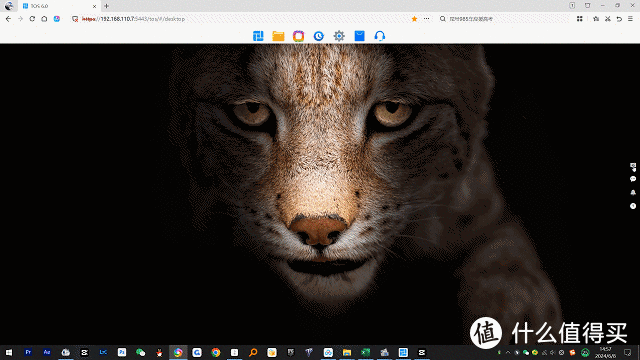Open QQ penguin from the taskbar
640x360 pixels.
159,352
